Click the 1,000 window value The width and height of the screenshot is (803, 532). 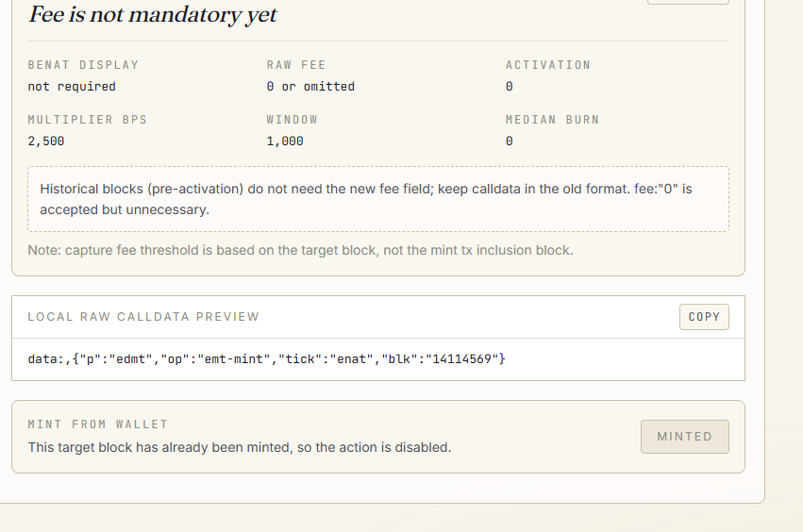285,141
